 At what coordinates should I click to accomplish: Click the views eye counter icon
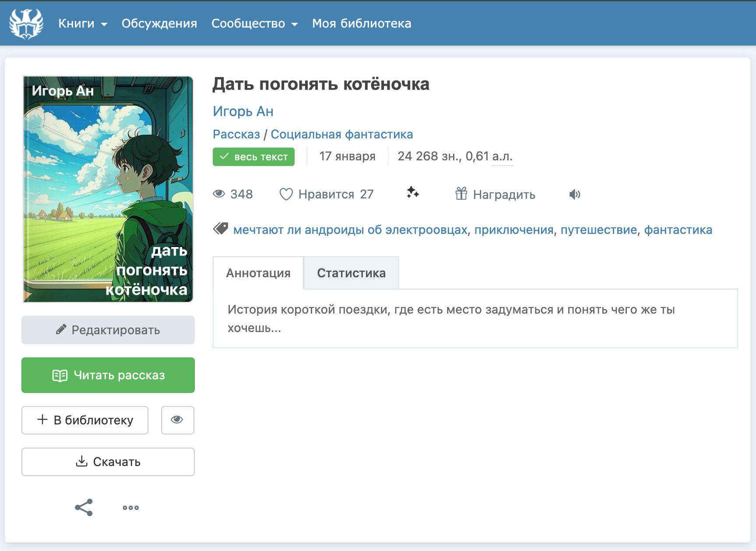[219, 194]
